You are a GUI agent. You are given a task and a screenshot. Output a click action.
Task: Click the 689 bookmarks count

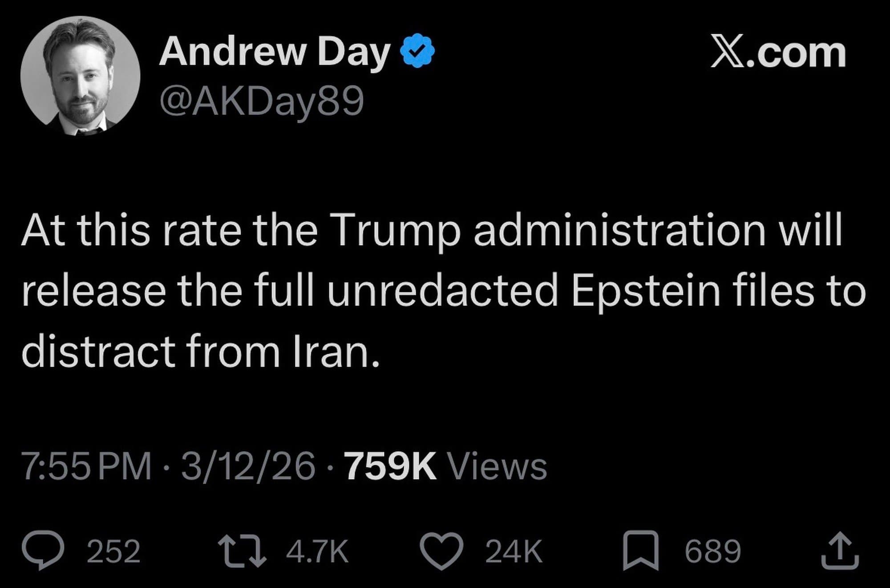(x=712, y=551)
